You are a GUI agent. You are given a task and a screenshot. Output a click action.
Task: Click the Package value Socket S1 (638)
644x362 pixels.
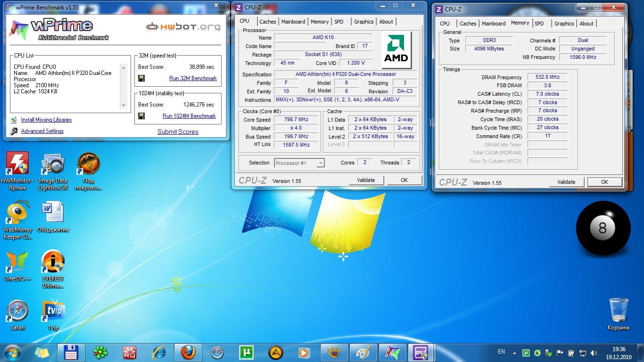pos(323,55)
